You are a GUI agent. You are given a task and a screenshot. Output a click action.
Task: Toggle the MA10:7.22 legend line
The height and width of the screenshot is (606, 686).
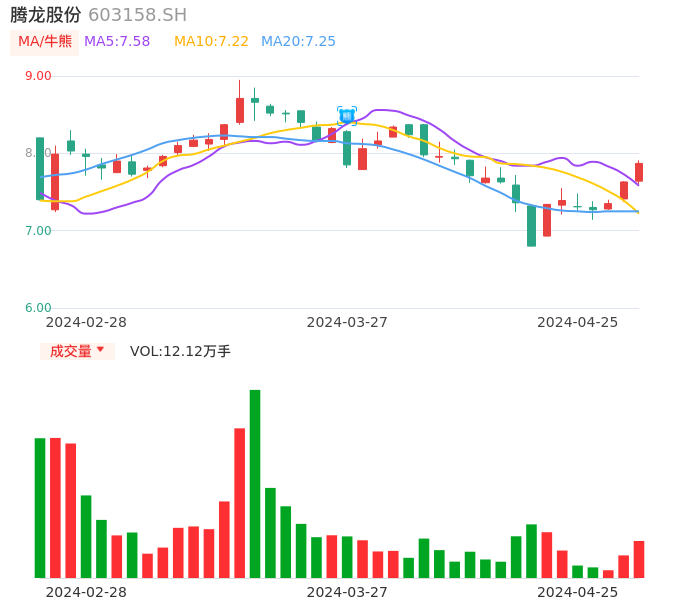point(211,42)
